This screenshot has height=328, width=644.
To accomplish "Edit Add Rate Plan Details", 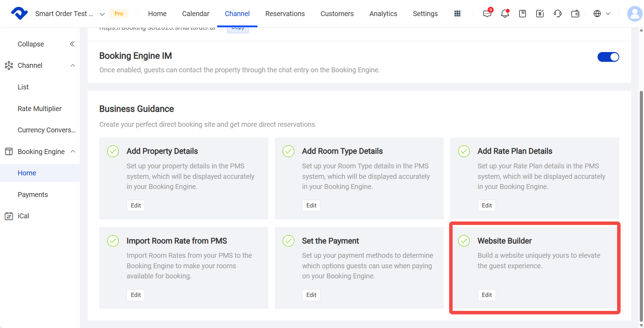I will 487,205.
